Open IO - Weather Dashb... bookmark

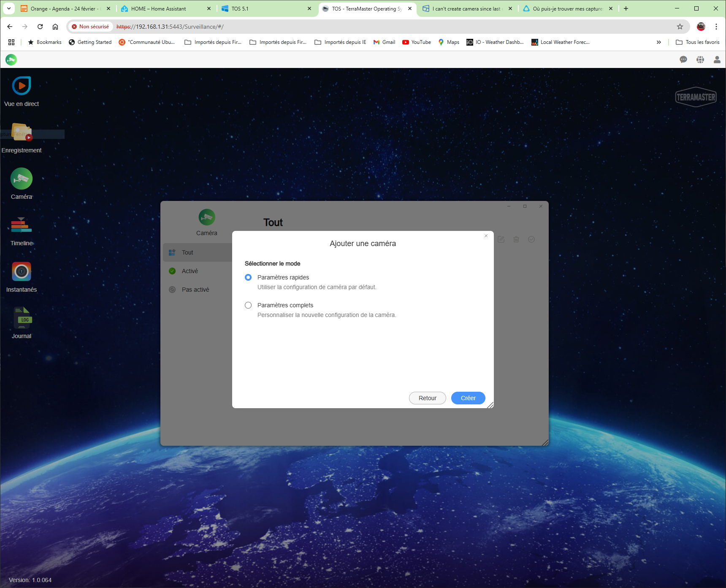495,42
